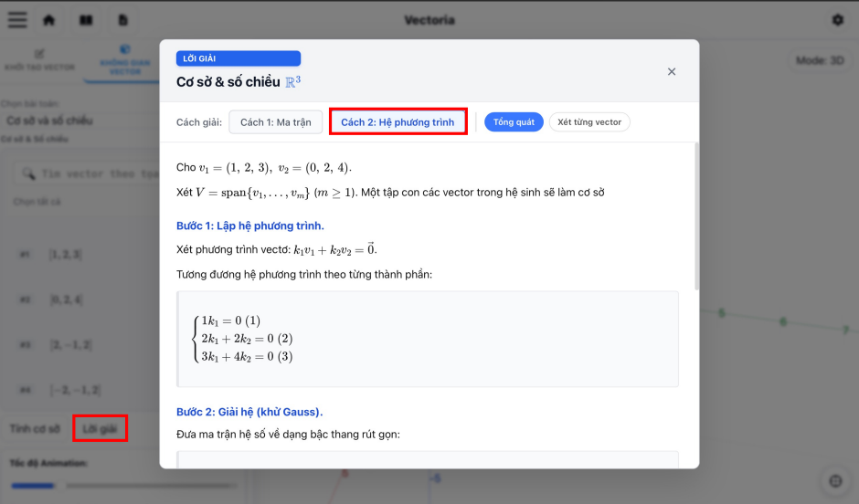Open the settings gear icon

tap(837, 20)
